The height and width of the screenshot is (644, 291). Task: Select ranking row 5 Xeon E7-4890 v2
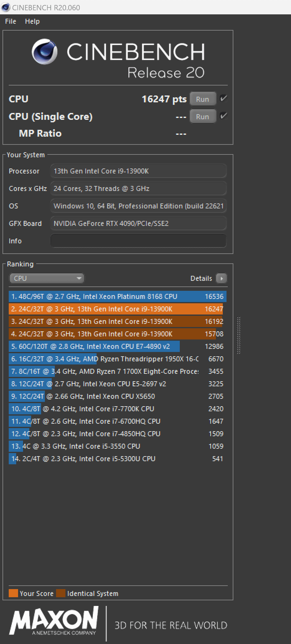[117, 346]
